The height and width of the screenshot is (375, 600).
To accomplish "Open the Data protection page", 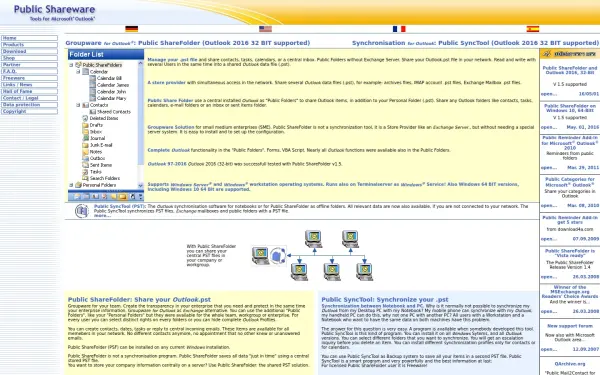I will pos(29,104).
